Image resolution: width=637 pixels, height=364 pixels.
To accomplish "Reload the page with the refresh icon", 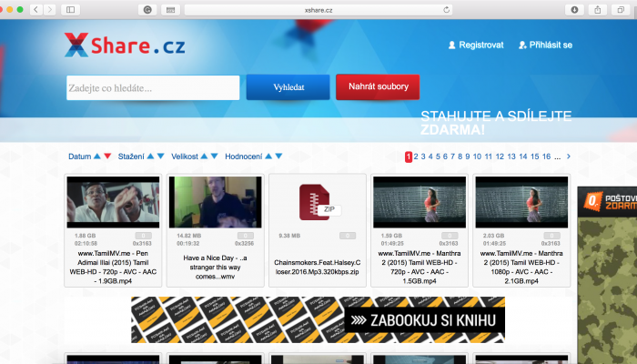I will pos(446,10).
